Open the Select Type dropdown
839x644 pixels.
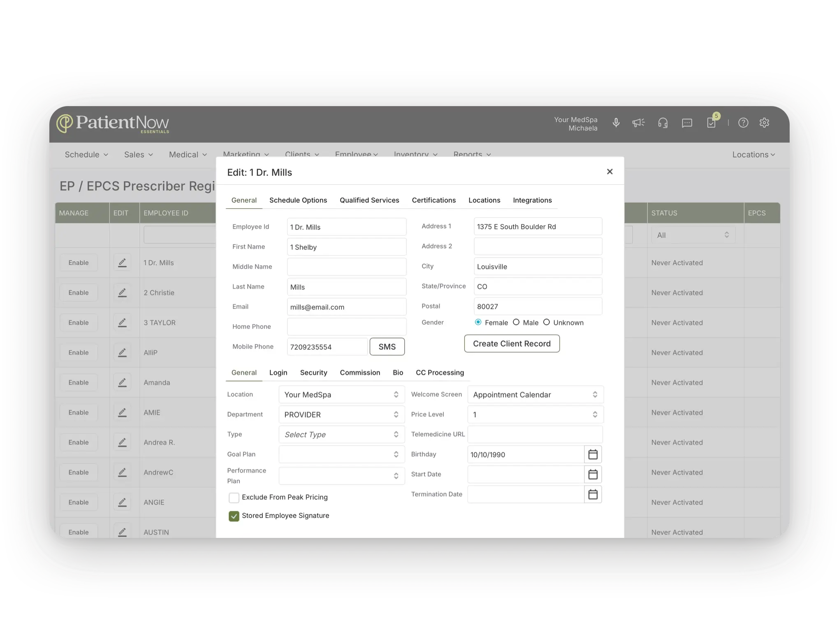pos(341,434)
